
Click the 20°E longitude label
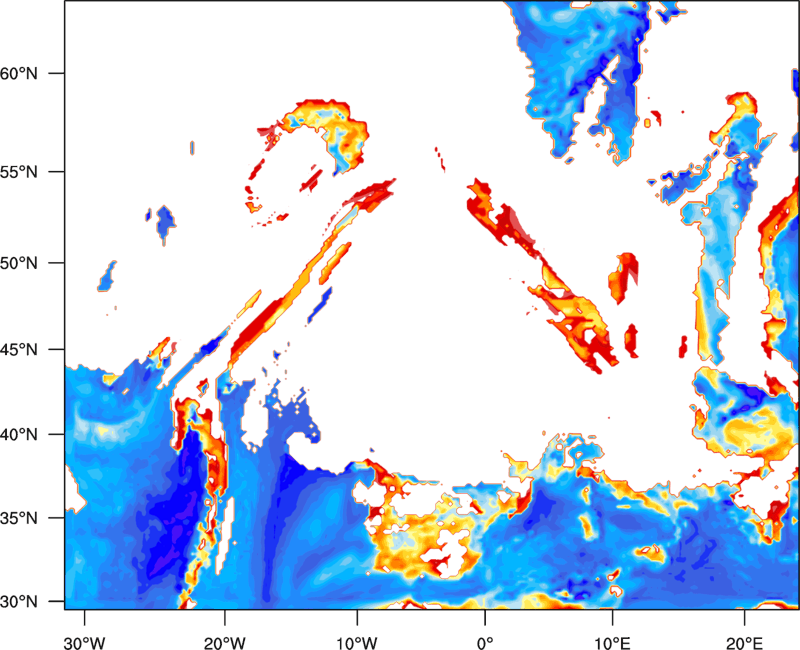(x=743, y=643)
